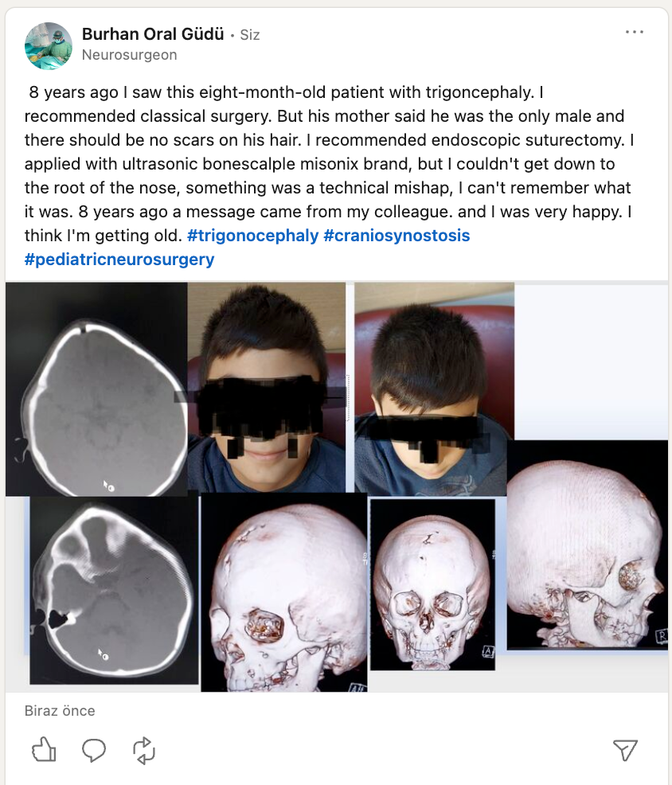Open the three-dot post options menu
The height and width of the screenshot is (785, 672).
(x=635, y=32)
